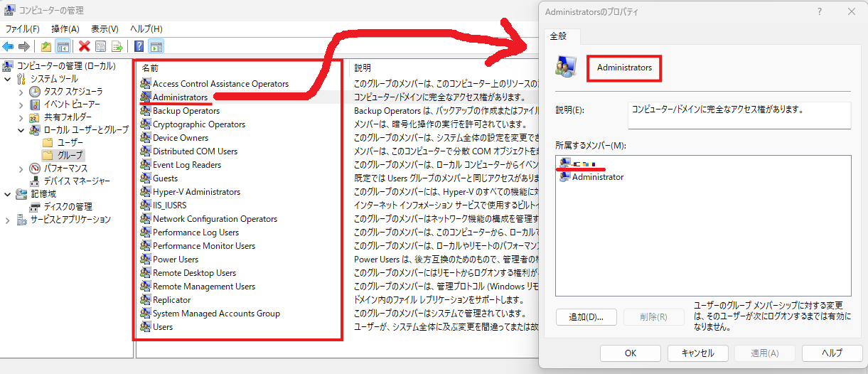Click the Backup Operators group icon
This screenshot has width=868, height=374.
pyautogui.click(x=146, y=110)
